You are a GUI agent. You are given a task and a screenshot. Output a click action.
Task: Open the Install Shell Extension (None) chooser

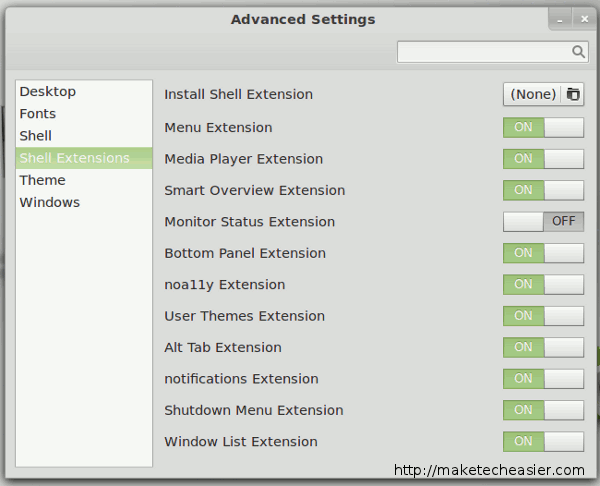[x=533, y=94]
